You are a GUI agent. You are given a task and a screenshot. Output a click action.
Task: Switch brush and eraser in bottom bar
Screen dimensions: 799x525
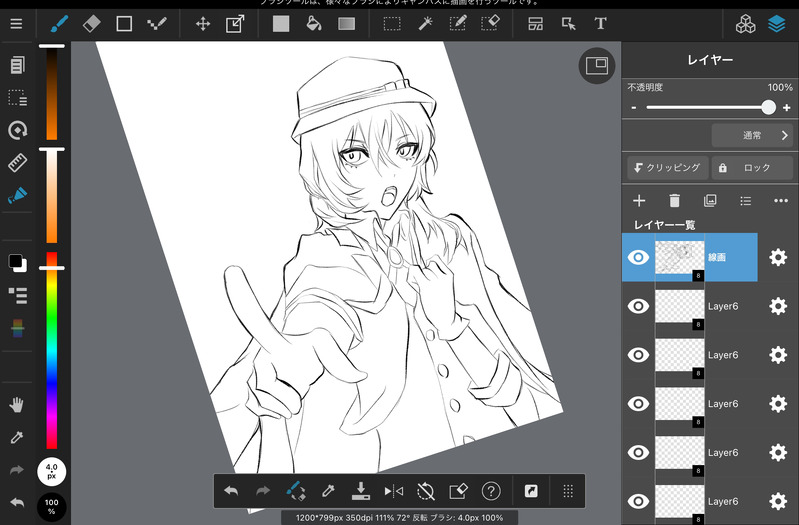[x=296, y=491]
